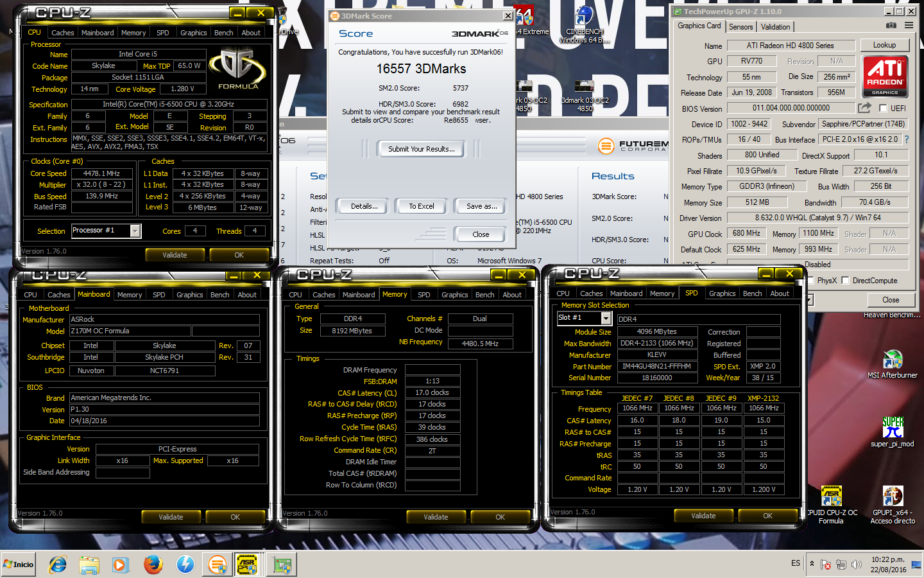The image size is (924, 578).
Task: Open Windows Media Player taskbar icon
Action: 120,565
